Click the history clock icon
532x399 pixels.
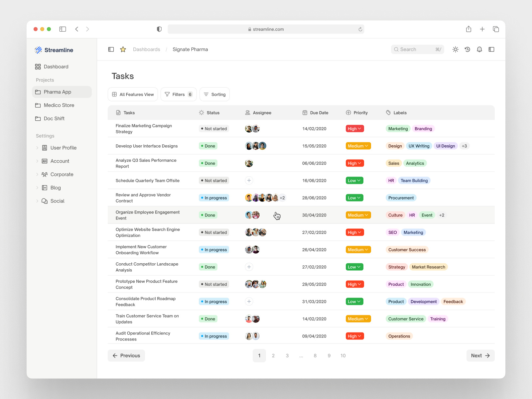click(467, 49)
